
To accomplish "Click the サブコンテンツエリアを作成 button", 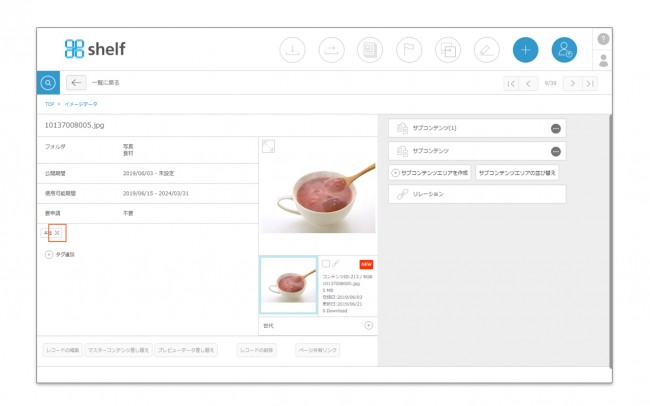I will point(430,173).
